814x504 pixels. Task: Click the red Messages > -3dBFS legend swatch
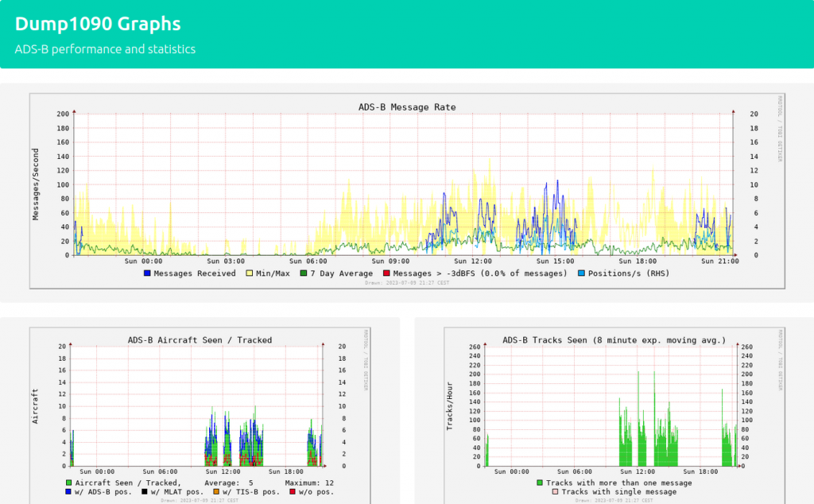(x=386, y=273)
